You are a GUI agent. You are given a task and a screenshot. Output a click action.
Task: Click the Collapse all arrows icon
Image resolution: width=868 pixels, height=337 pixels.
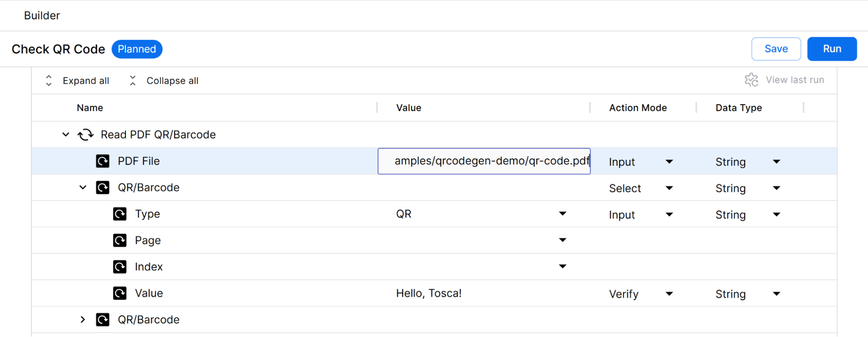coord(133,81)
